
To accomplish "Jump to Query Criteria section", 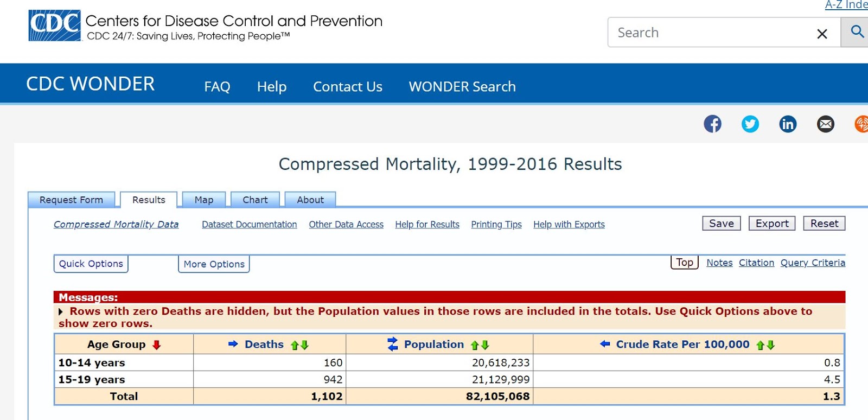I will [x=813, y=263].
